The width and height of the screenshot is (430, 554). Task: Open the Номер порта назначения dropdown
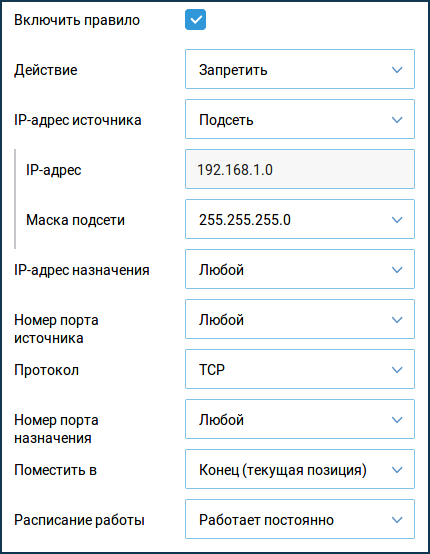coord(300,419)
